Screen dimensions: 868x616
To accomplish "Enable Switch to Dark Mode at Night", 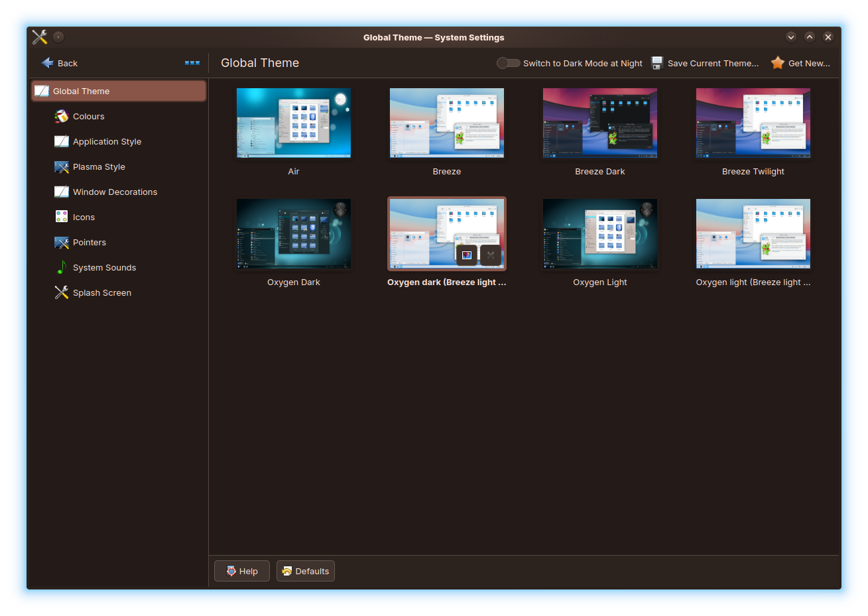I will (570, 63).
